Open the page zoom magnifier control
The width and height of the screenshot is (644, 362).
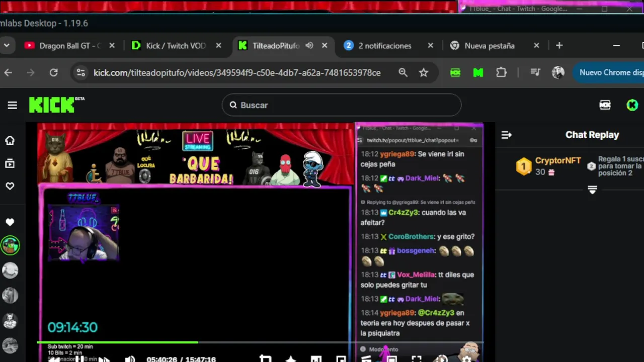coord(403,72)
